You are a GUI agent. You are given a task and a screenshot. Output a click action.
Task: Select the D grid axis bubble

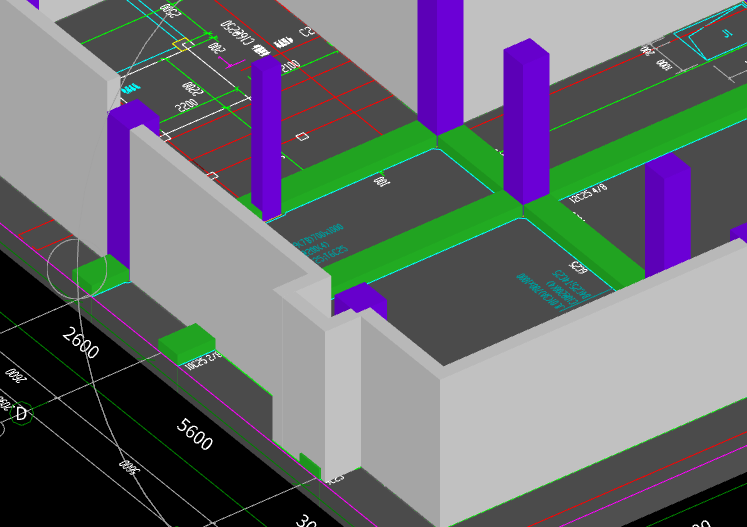(x=21, y=414)
